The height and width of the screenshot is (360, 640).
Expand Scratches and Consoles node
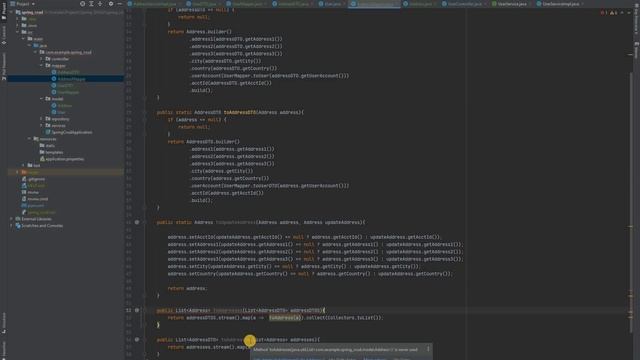(11, 225)
